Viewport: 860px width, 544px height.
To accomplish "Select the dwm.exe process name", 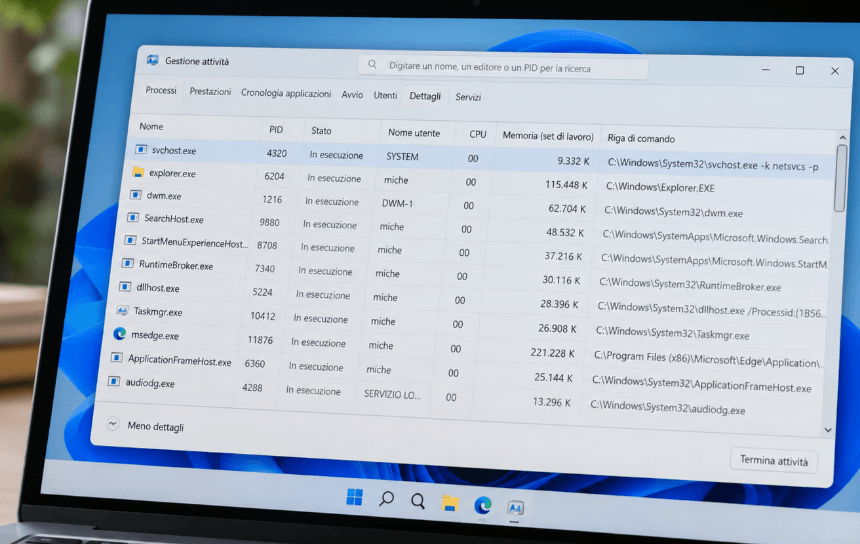I will pyautogui.click(x=164, y=196).
